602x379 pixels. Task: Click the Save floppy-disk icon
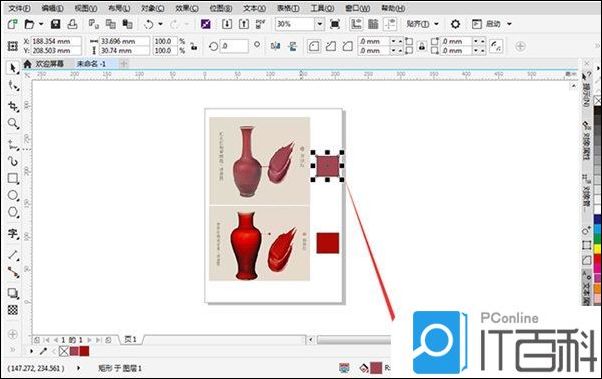click(x=56, y=24)
